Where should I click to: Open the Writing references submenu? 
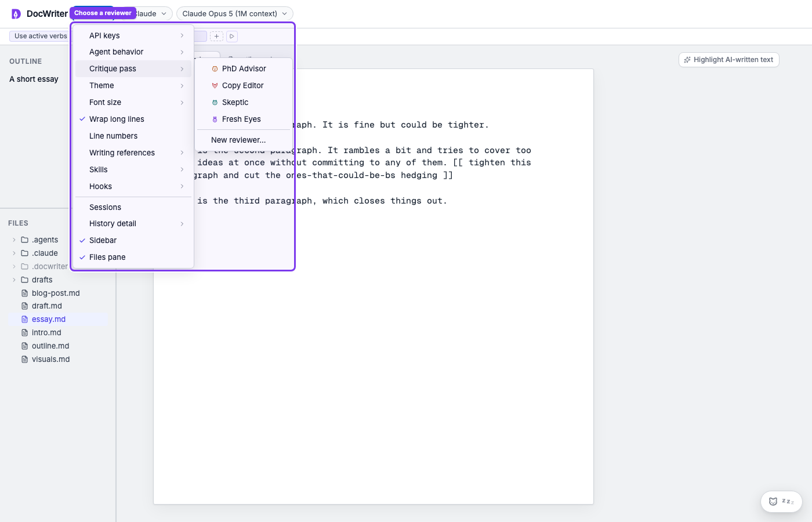(x=133, y=153)
